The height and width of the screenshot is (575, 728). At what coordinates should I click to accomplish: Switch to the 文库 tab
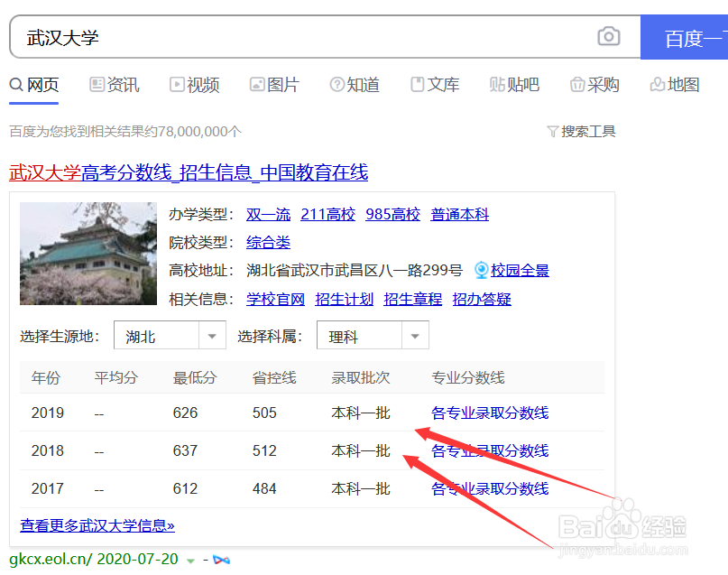(x=435, y=85)
